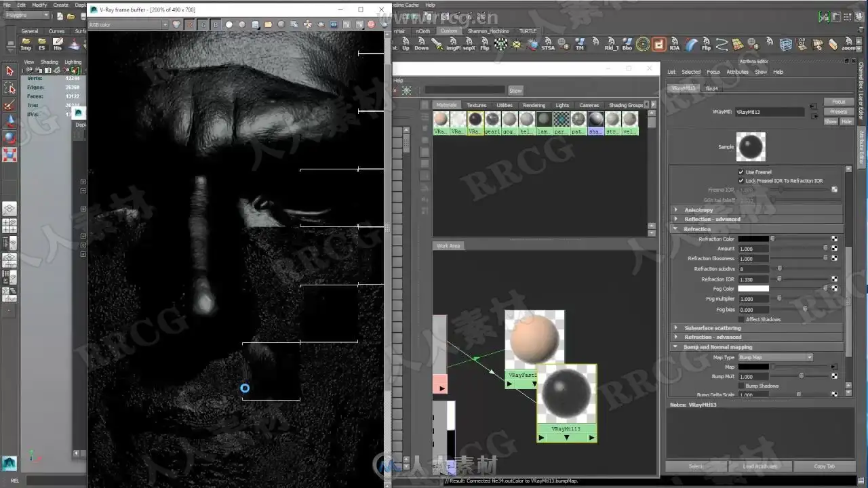Image resolution: width=868 pixels, height=488 pixels.
Task: Toggle the red channel in V-Ray frame buffer
Action: (x=190, y=24)
